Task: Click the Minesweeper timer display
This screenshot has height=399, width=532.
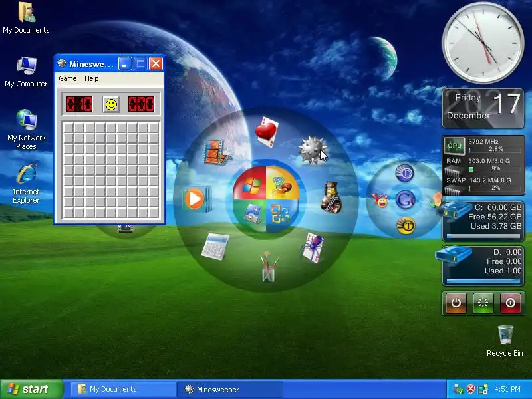Action: [x=141, y=104]
